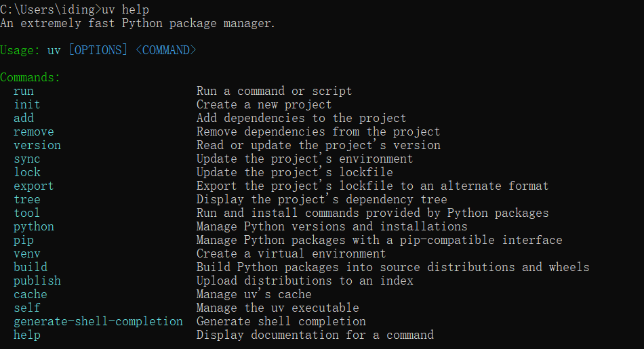Click the green 'Commands:' heading
This screenshot has height=349, width=644.
[31, 77]
